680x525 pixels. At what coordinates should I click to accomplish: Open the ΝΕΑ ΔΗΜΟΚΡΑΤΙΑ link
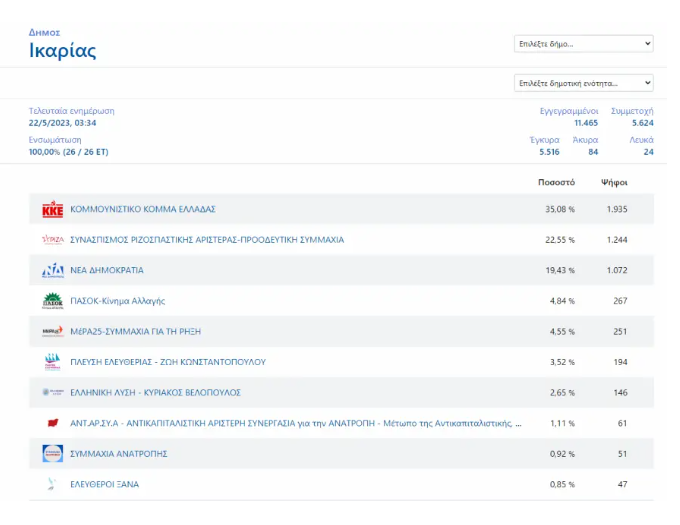pos(107,271)
